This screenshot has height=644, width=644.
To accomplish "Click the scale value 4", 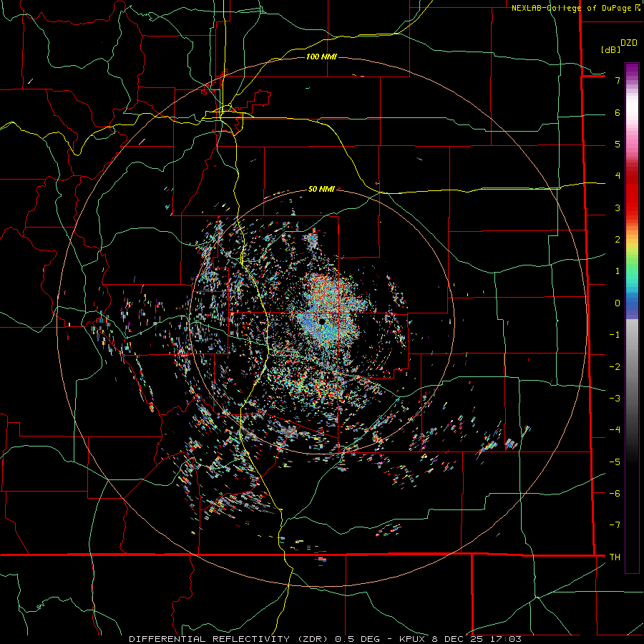I will pyautogui.click(x=618, y=176).
